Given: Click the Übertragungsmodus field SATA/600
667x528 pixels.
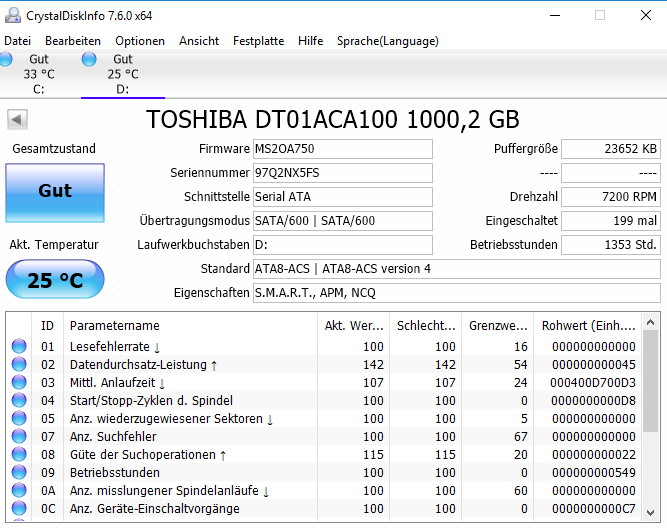Looking at the screenshot, I should coord(343,221).
